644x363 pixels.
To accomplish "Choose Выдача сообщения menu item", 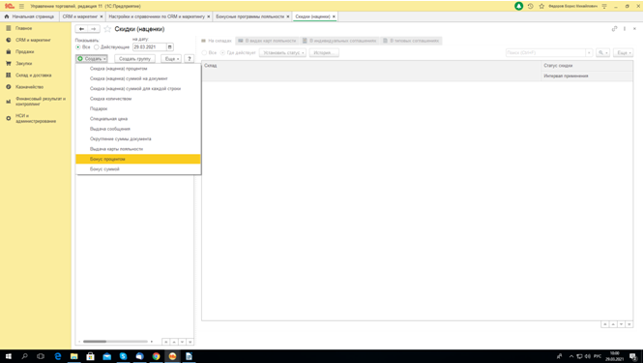I will point(138,129).
